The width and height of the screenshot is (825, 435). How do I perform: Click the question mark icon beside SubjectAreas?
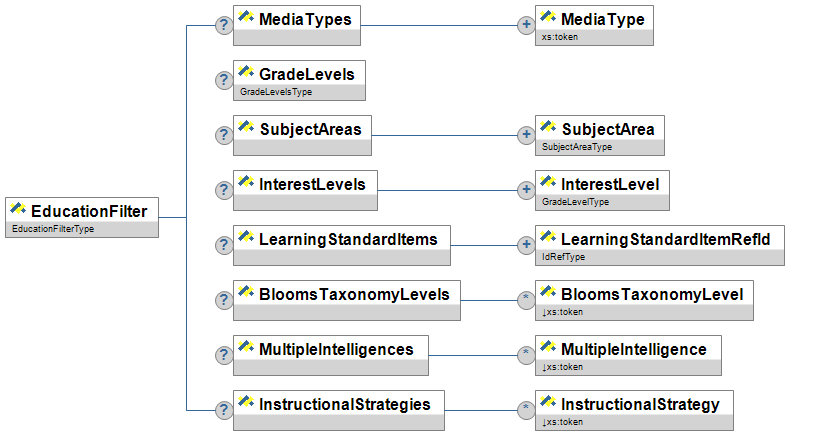[224, 135]
